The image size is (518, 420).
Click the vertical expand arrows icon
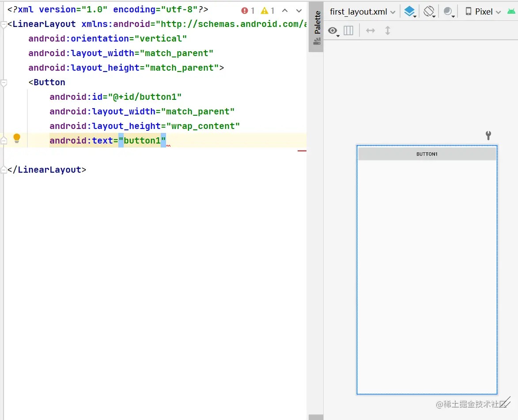[x=388, y=31]
